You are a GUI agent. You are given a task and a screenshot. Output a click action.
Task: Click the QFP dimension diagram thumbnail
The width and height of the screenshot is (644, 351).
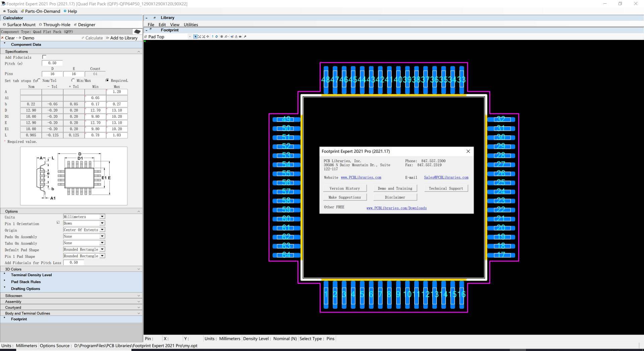(x=74, y=176)
